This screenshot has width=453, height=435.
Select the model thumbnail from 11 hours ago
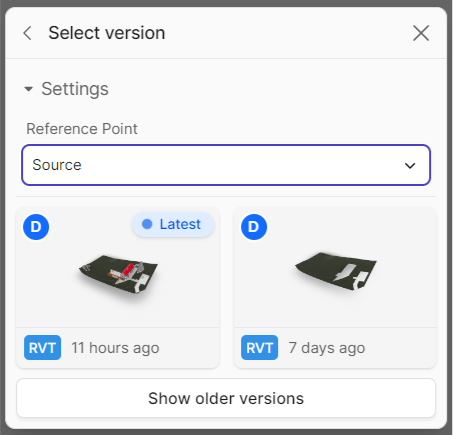[x=118, y=273]
